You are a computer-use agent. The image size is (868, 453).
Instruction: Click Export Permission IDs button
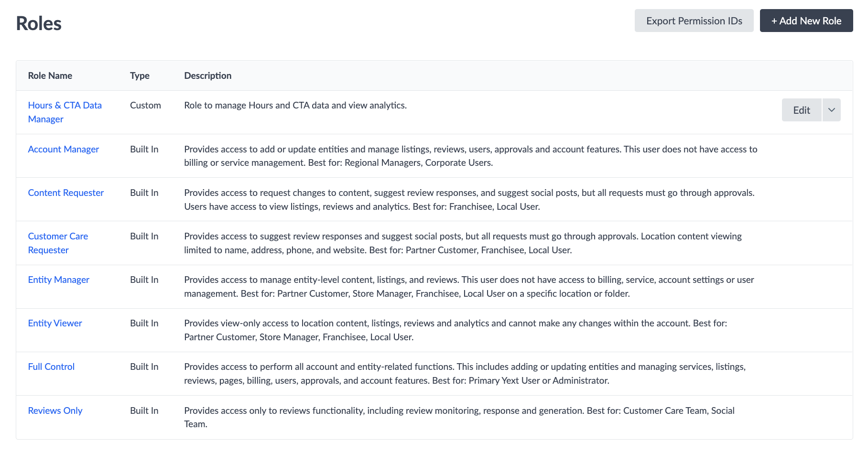(x=694, y=21)
